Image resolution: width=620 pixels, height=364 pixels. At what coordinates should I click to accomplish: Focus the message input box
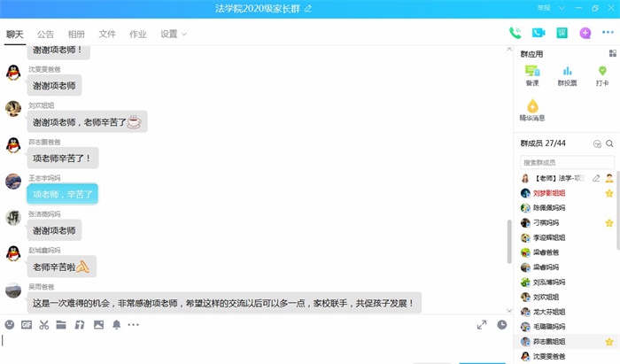(256, 346)
